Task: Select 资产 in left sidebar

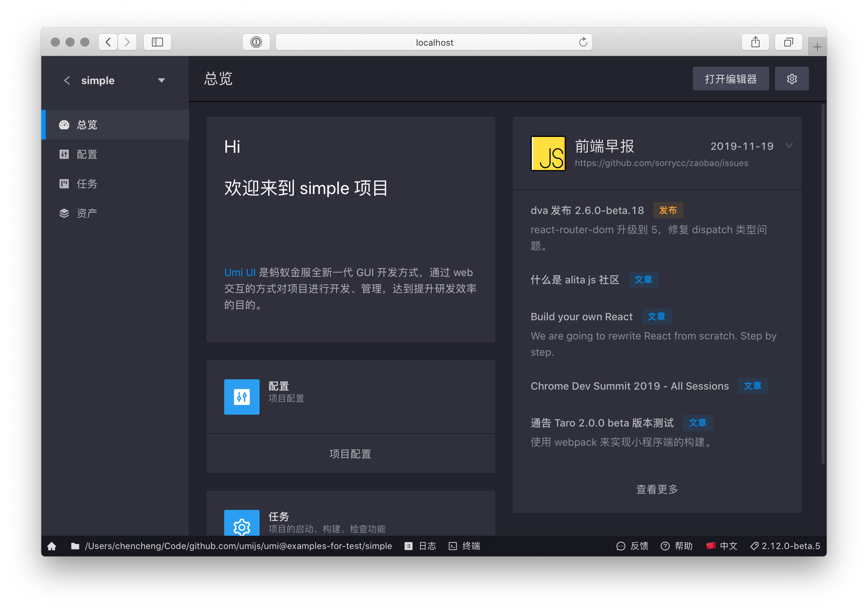Action: click(87, 213)
